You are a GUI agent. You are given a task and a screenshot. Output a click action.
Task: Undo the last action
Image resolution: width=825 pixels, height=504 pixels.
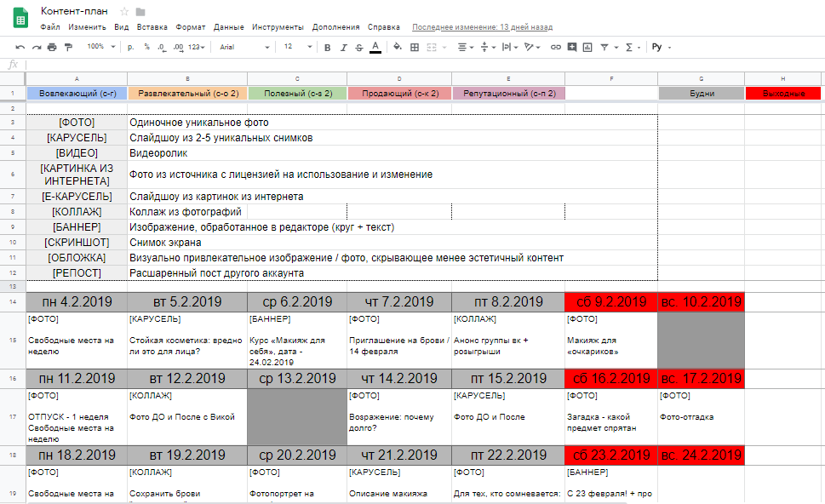20,48
